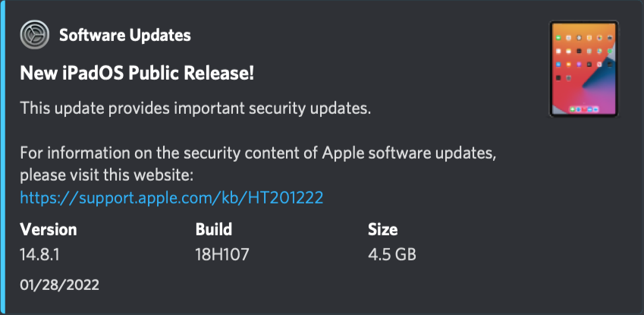Select the 18H107 build number

222,255
